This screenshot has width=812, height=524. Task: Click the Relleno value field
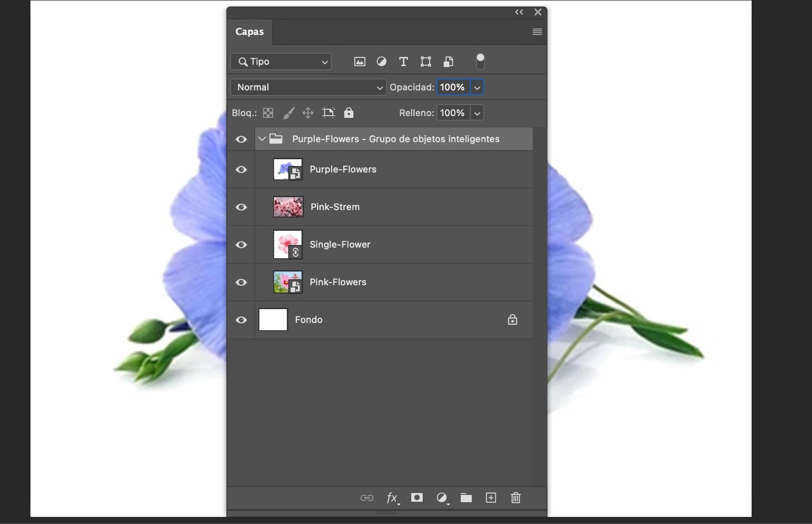(453, 113)
